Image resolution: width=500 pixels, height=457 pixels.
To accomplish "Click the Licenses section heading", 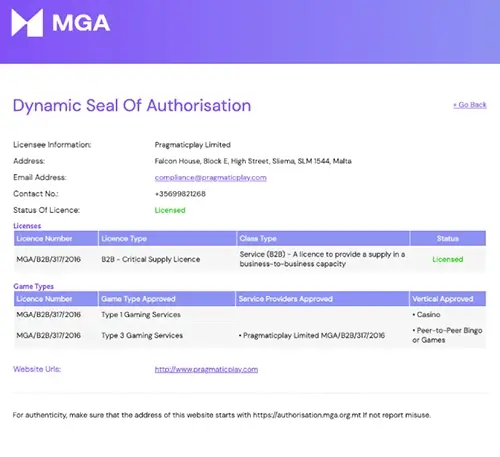I will tap(27, 226).
